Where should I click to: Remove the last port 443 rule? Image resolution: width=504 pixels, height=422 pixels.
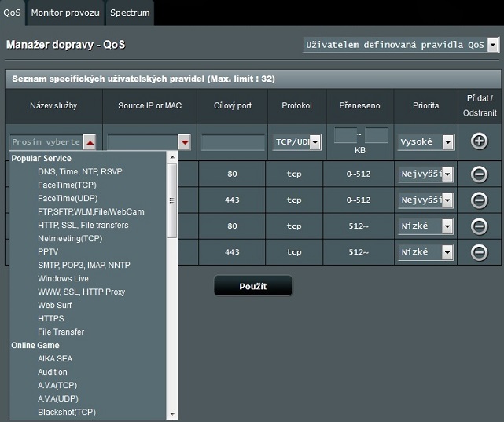click(479, 252)
